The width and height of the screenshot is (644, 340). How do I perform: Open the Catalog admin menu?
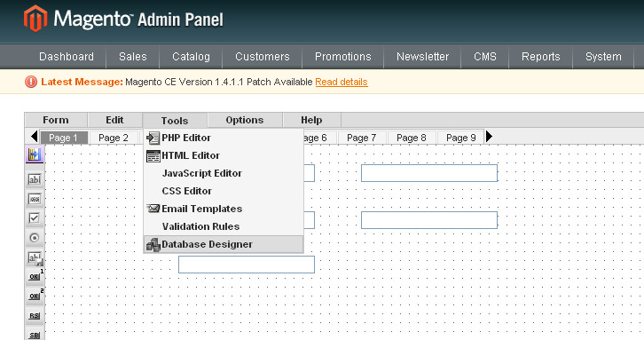pyautogui.click(x=191, y=56)
